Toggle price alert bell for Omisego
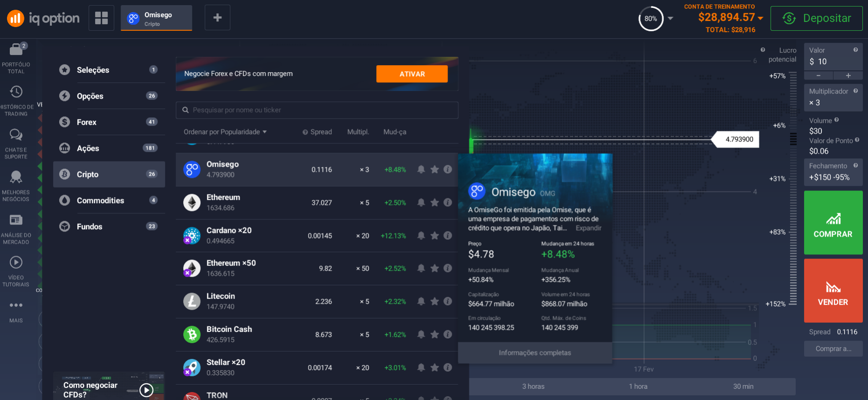This screenshot has height=400, width=868. [x=421, y=169]
